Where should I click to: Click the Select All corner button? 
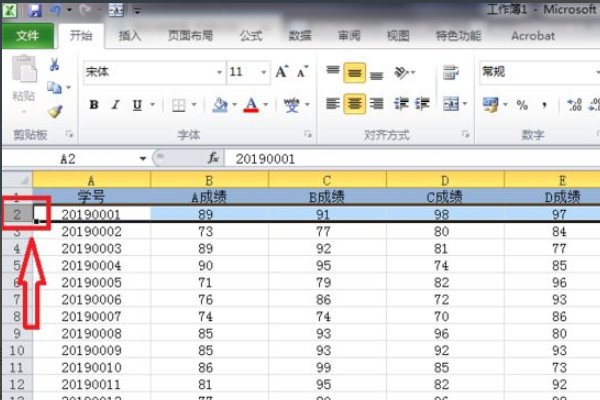point(18,179)
